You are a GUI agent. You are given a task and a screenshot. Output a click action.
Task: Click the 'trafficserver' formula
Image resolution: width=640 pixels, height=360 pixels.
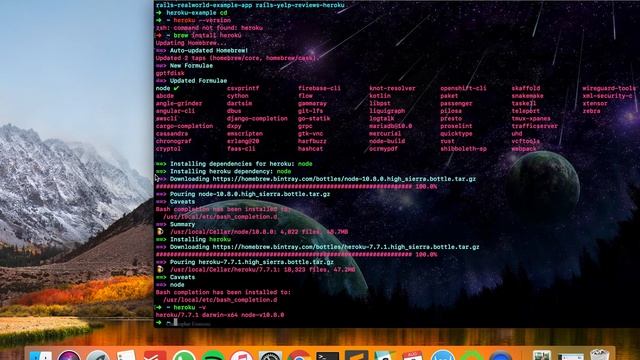click(x=534, y=126)
